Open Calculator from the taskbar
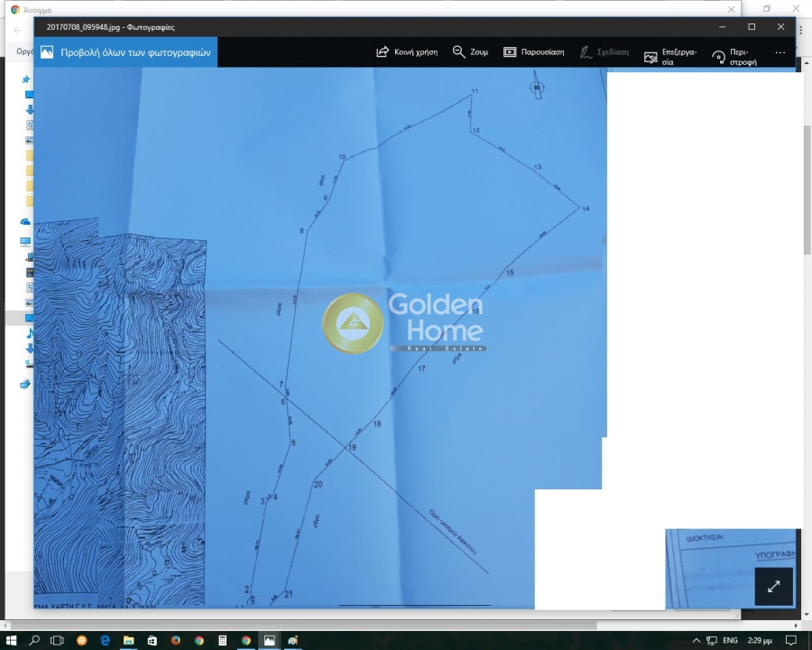Image resolution: width=812 pixels, height=650 pixels. pyautogui.click(x=222, y=640)
